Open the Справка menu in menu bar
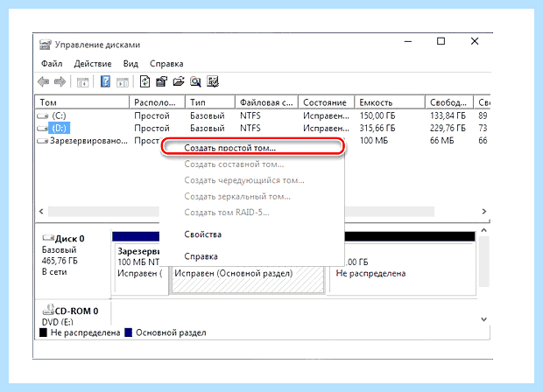This screenshot has height=392, width=543. coord(166,64)
